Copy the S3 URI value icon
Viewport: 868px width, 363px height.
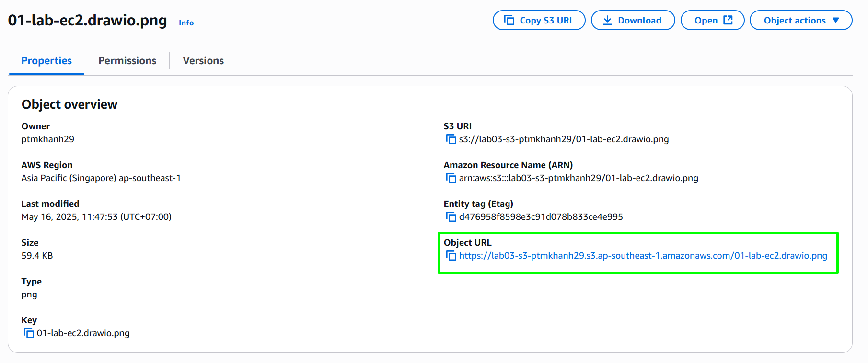point(451,139)
